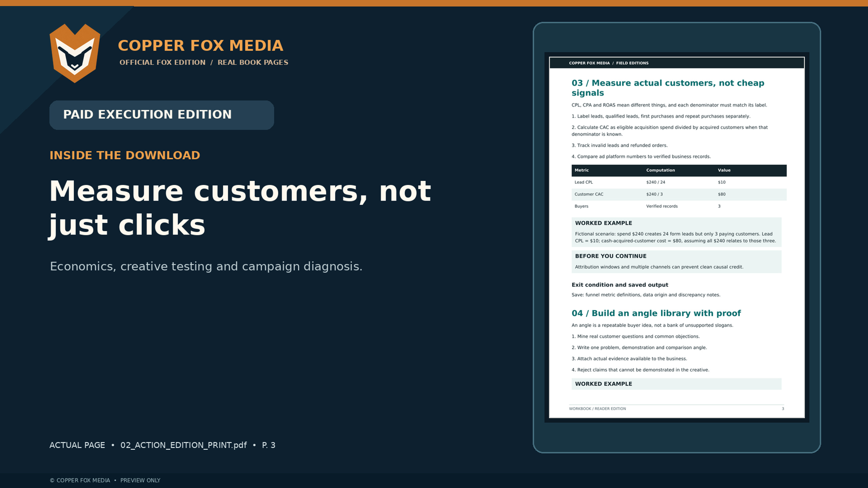Click 'Compare ad platform numbers' step four
The height and width of the screenshot is (488, 868).
click(641, 157)
